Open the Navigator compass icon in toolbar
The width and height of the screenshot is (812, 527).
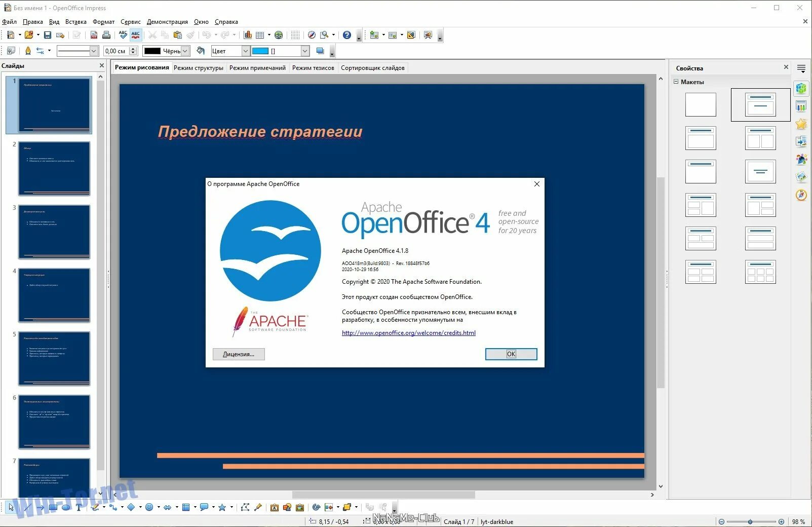[x=312, y=35]
